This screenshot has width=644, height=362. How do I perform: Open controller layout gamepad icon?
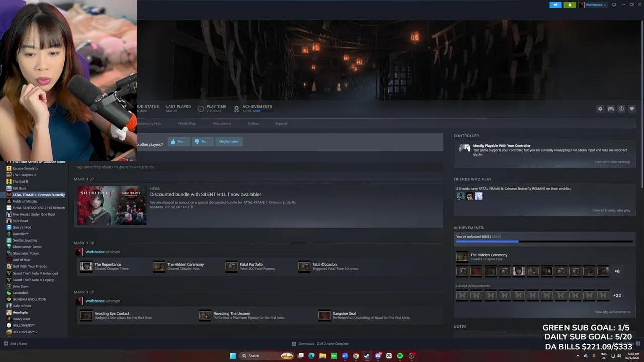pos(610,109)
